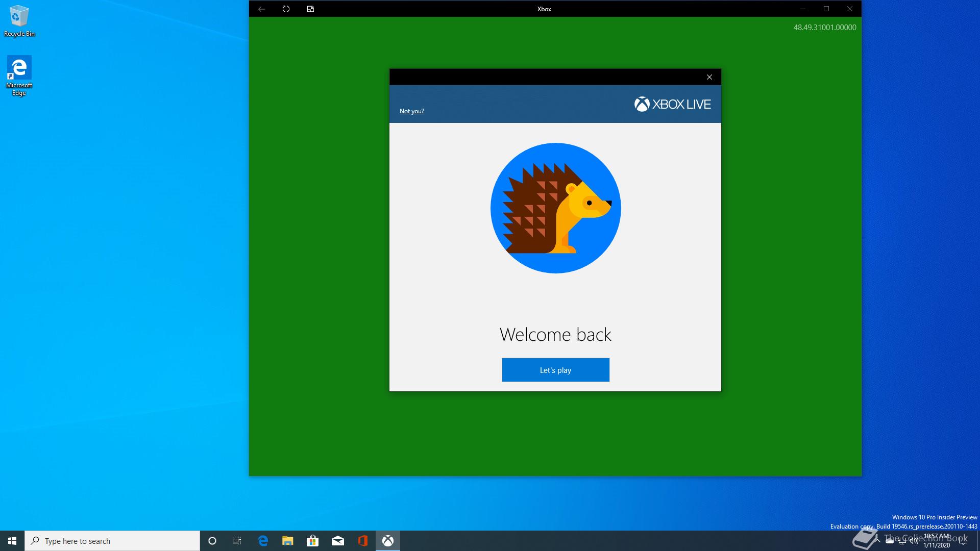Click the 'Welcome back' heading
980x551 pixels.
point(555,335)
